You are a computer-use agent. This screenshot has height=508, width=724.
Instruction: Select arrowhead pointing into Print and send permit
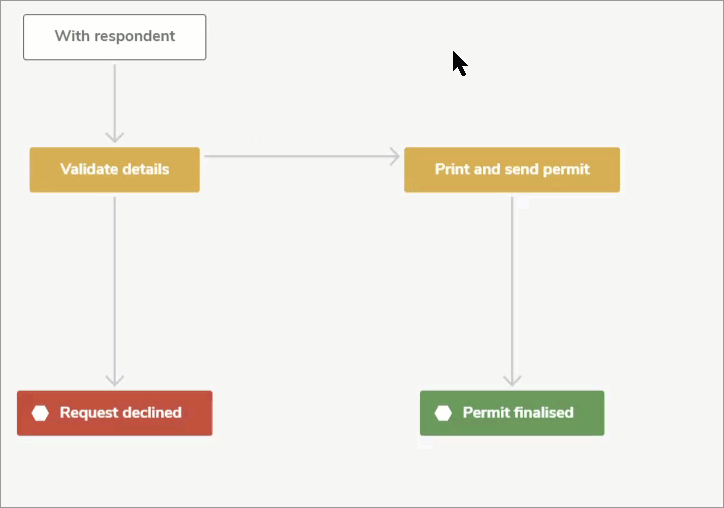click(x=394, y=156)
